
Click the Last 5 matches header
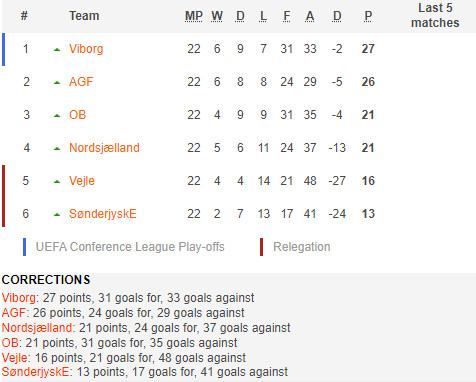(435, 15)
